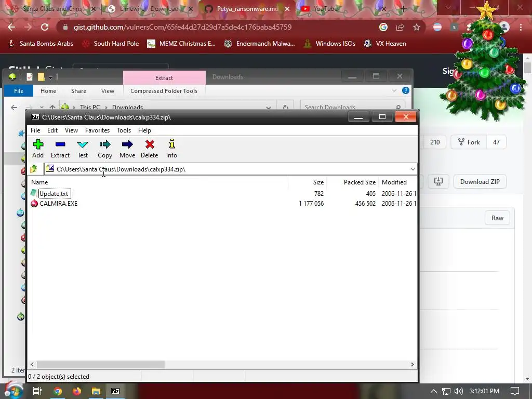Click the 7-Zip address path field
This screenshot has width=532, height=399.
231,169
